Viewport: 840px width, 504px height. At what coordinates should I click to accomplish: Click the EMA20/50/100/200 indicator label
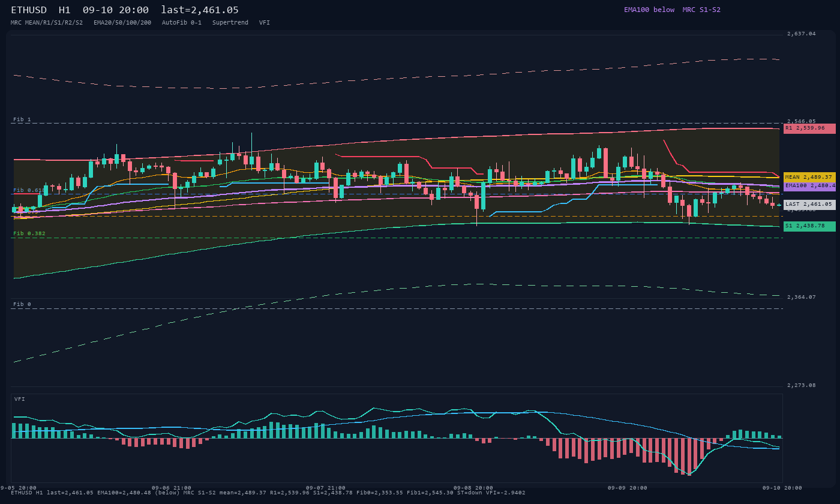(122, 22)
